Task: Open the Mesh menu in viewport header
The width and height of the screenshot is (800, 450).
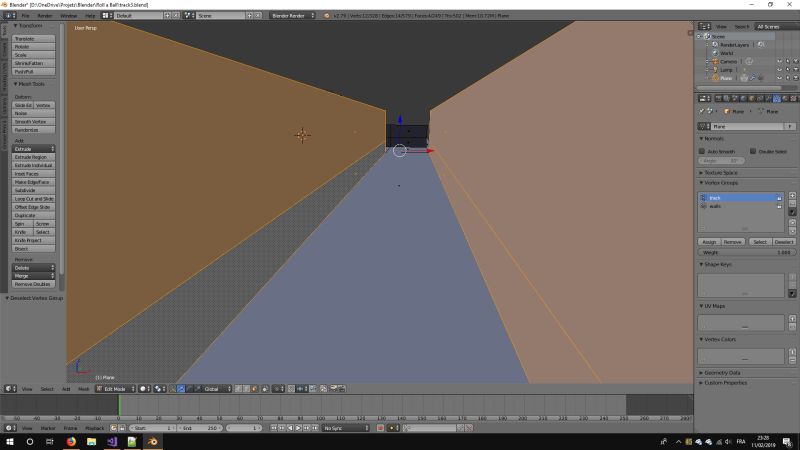Action: (x=83, y=389)
